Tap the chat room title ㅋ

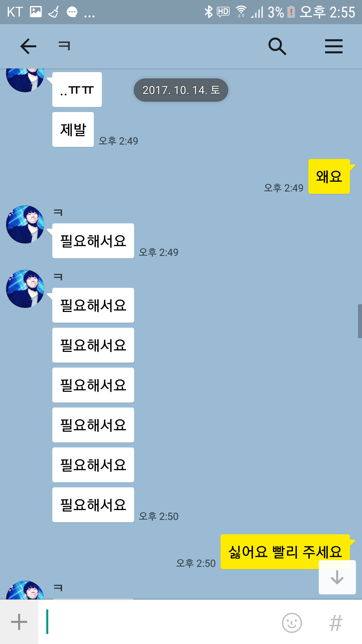coord(64,46)
